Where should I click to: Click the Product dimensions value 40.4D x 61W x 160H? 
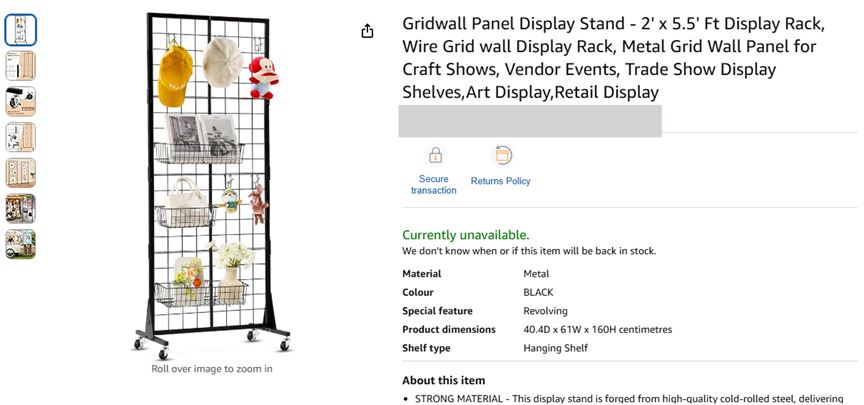(597, 330)
